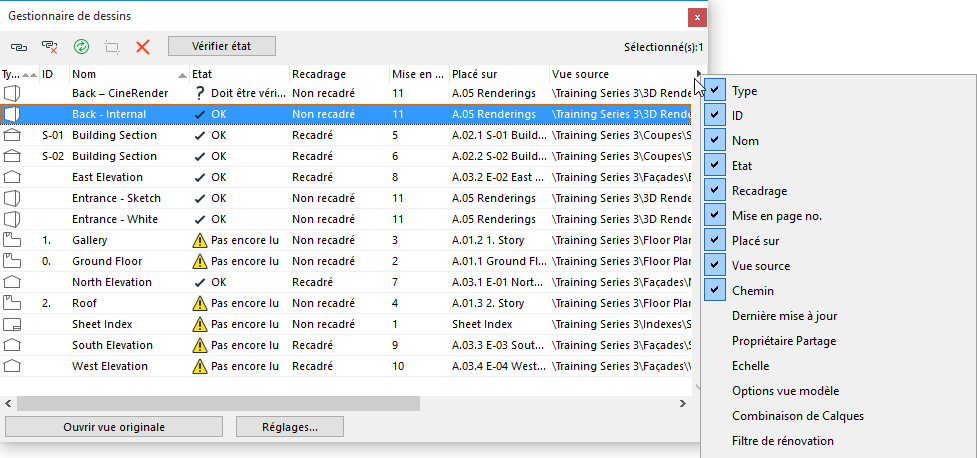
Task: Open the Réglages... button
Action: coord(290,427)
